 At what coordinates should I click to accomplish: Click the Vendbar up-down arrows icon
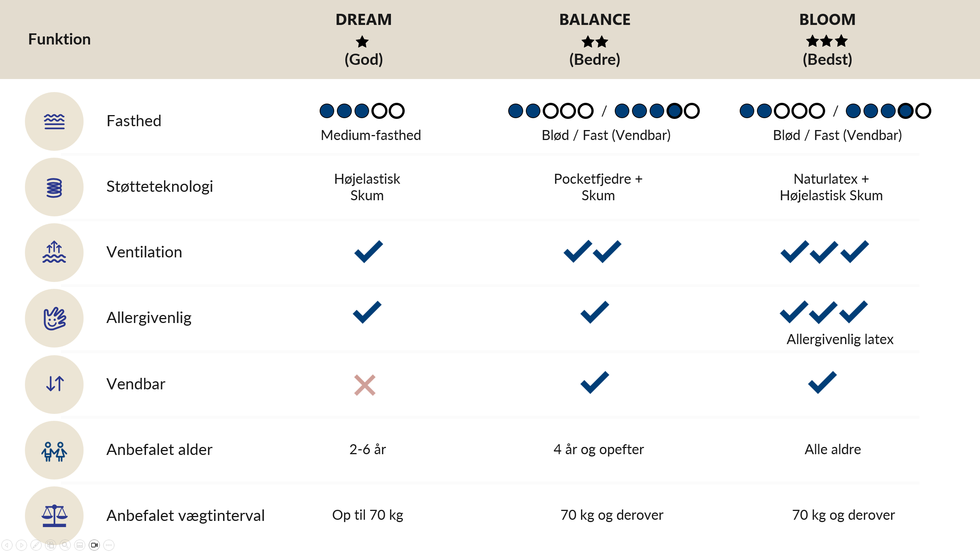pos(54,384)
